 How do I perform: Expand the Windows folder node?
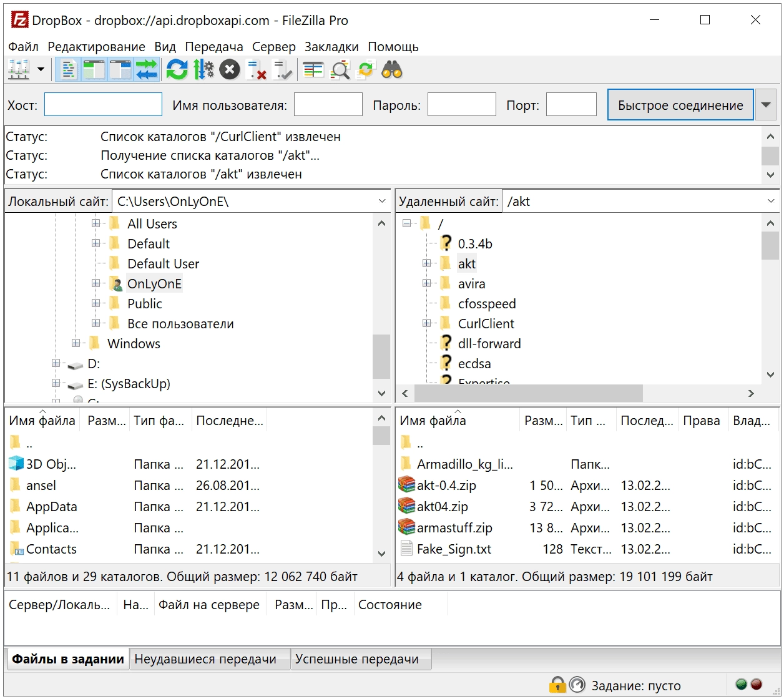tap(76, 343)
